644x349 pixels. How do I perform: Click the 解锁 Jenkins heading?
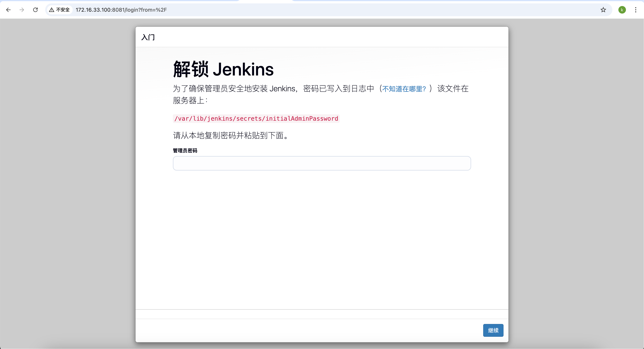coord(223,69)
